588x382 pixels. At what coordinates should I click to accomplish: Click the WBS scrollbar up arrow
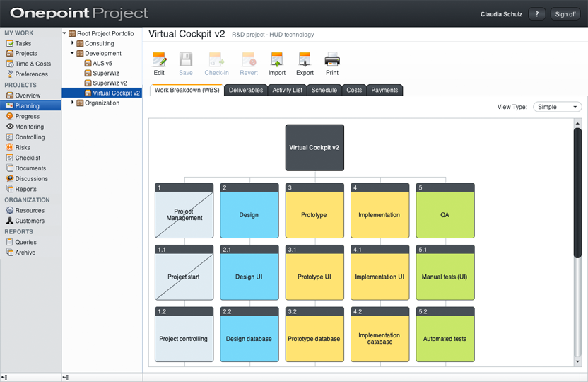[577, 123]
